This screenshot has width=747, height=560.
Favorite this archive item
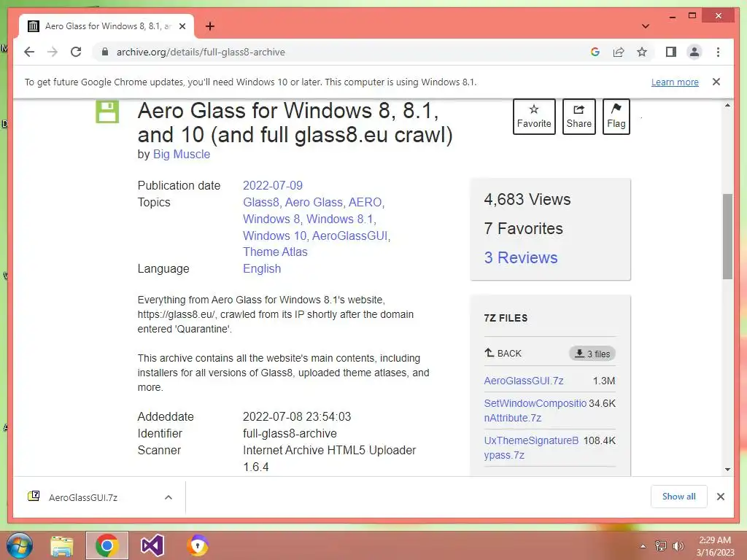click(534, 117)
